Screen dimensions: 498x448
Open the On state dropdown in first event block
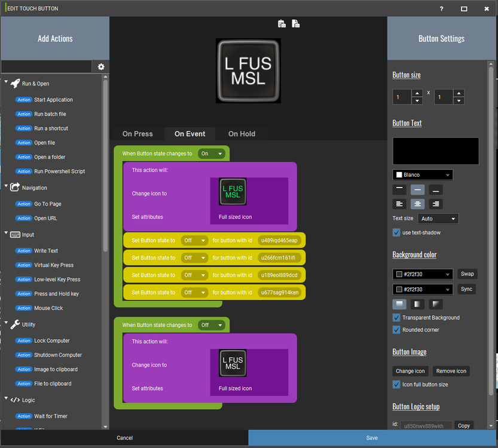point(212,154)
